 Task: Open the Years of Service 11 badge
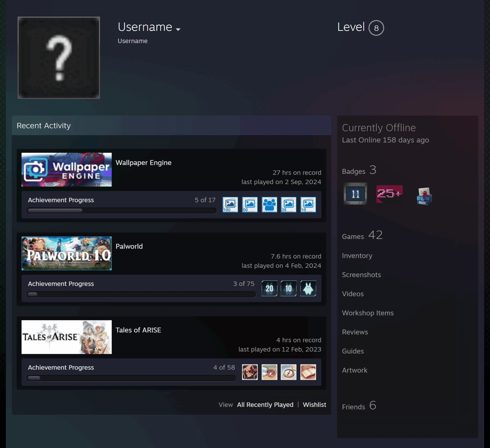point(355,194)
